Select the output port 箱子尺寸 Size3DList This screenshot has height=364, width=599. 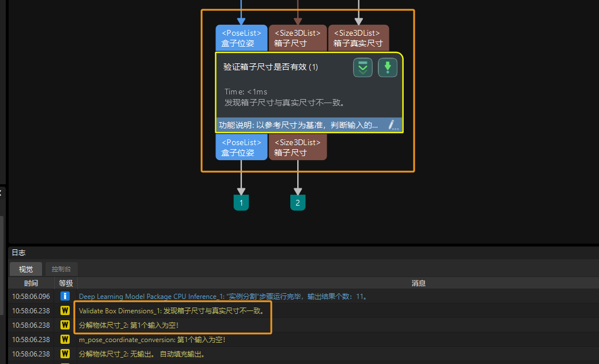coord(298,147)
